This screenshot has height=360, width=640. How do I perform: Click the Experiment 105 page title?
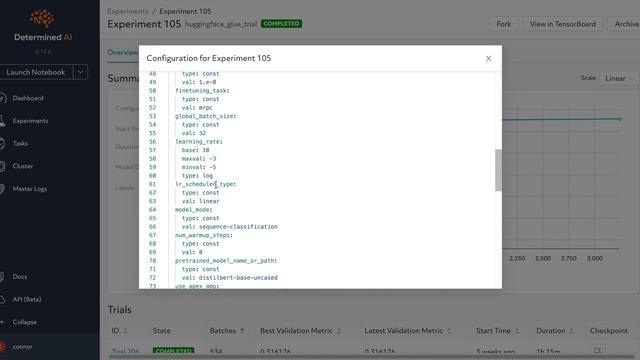pos(144,24)
